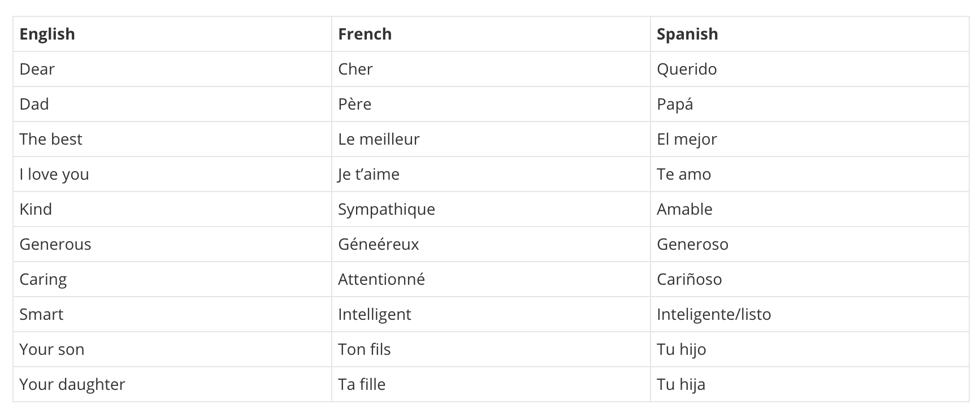Click the Te amo cell

click(x=810, y=174)
